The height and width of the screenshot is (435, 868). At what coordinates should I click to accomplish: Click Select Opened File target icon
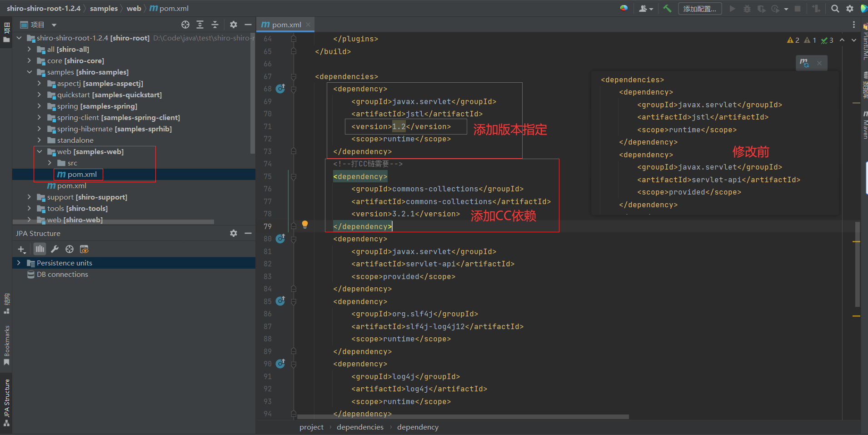(x=185, y=25)
